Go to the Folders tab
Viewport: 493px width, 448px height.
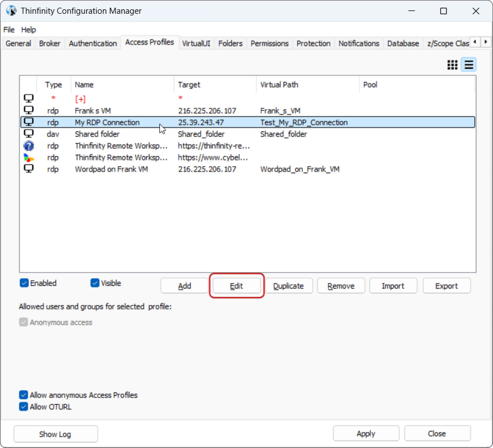(230, 43)
